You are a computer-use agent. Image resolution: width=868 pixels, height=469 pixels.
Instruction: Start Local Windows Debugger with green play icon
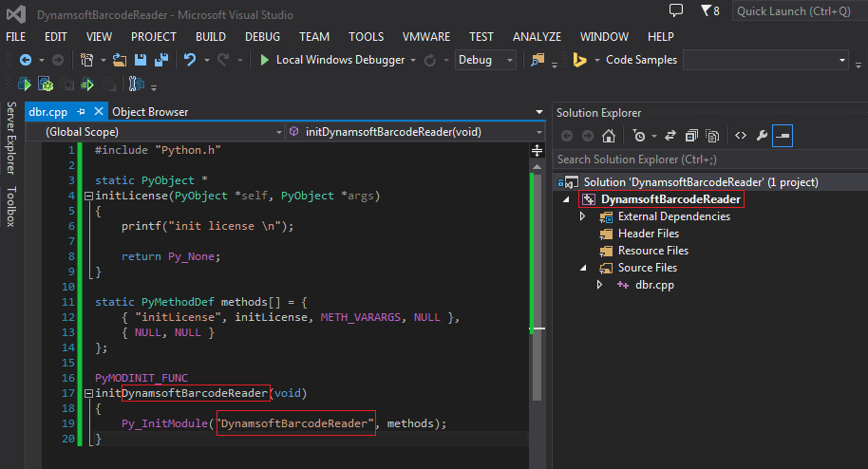265,60
